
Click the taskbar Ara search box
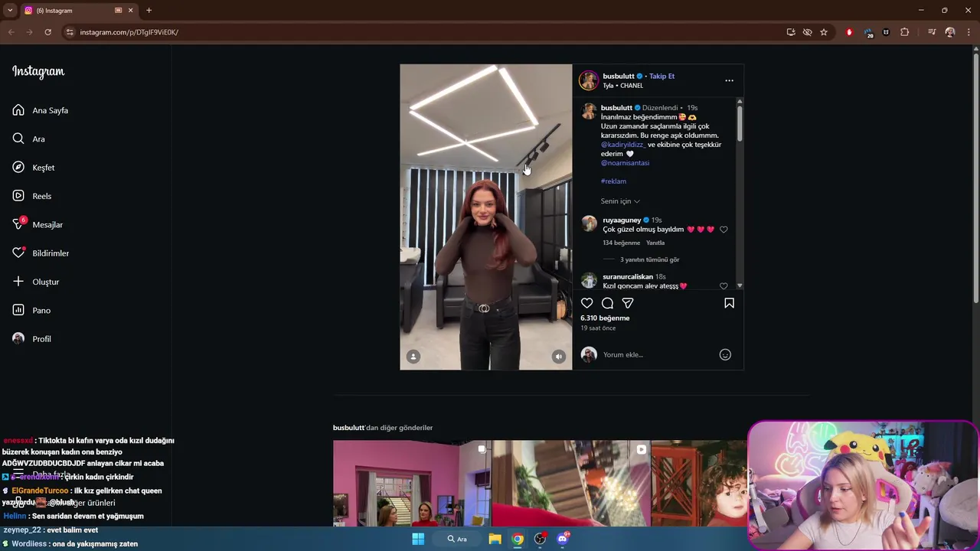(458, 539)
